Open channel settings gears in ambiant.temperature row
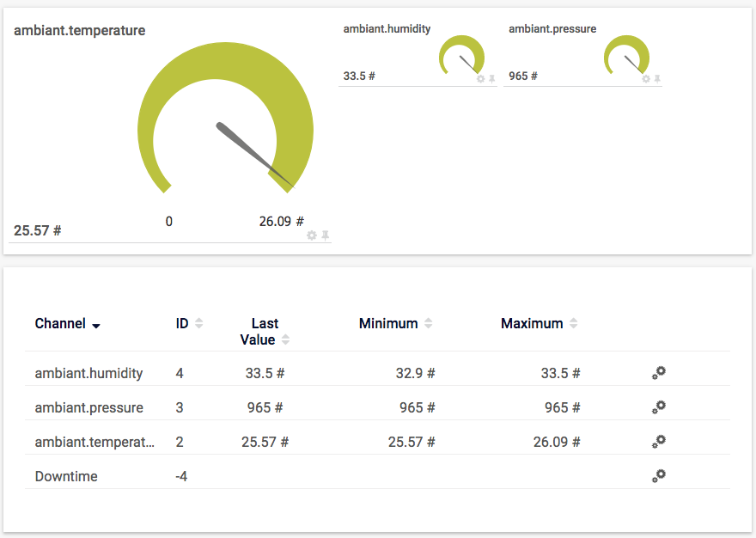The height and width of the screenshot is (538, 756). (x=659, y=442)
